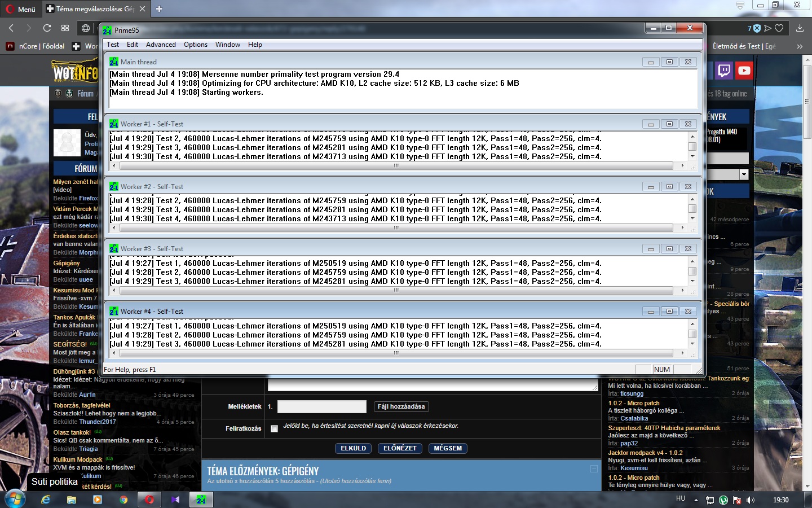This screenshot has height=508, width=812.
Task: Click Worker #1 scroll up arrow
Action: pyautogui.click(x=692, y=137)
